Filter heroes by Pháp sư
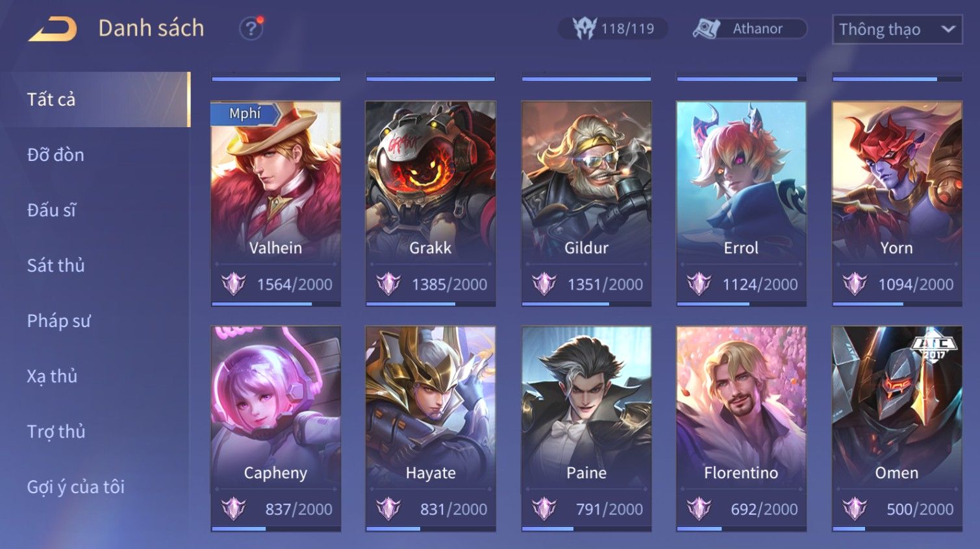Viewport: 980px width, 549px height. tap(58, 321)
